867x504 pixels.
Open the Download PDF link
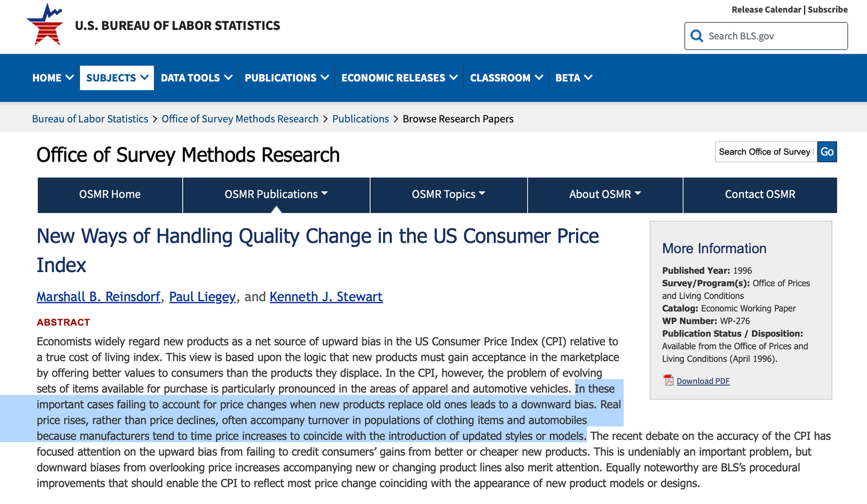[x=703, y=381]
